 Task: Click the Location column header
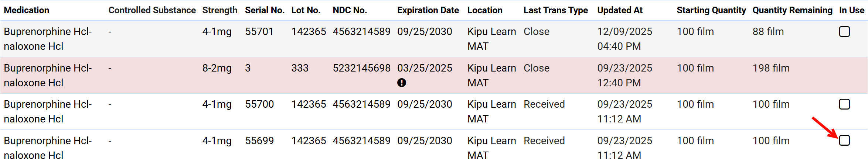coord(485,10)
